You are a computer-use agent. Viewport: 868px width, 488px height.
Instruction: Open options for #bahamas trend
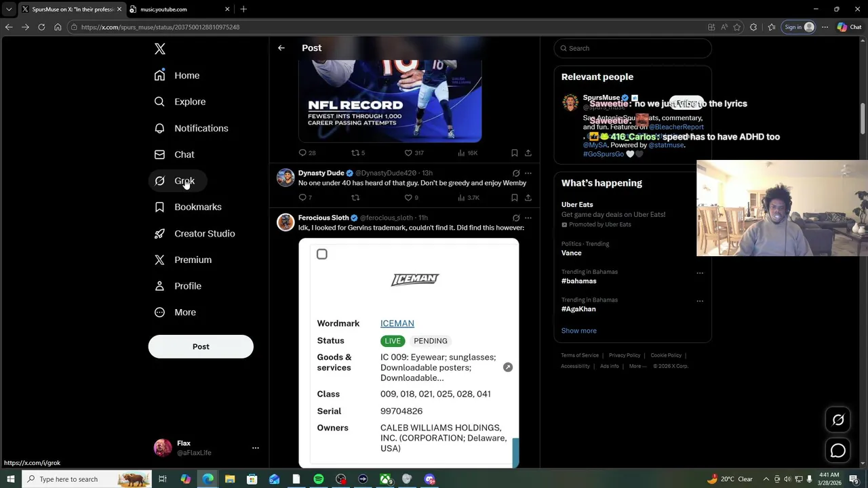(700, 273)
